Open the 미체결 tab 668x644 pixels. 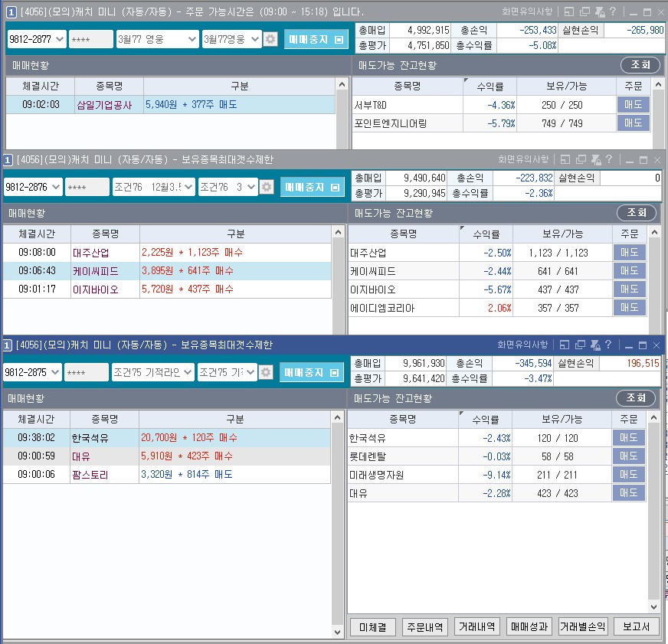click(x=373, y=626)
